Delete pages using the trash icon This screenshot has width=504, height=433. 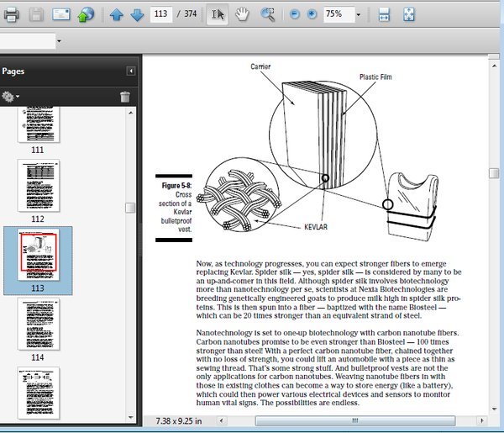tap(125, 97)
